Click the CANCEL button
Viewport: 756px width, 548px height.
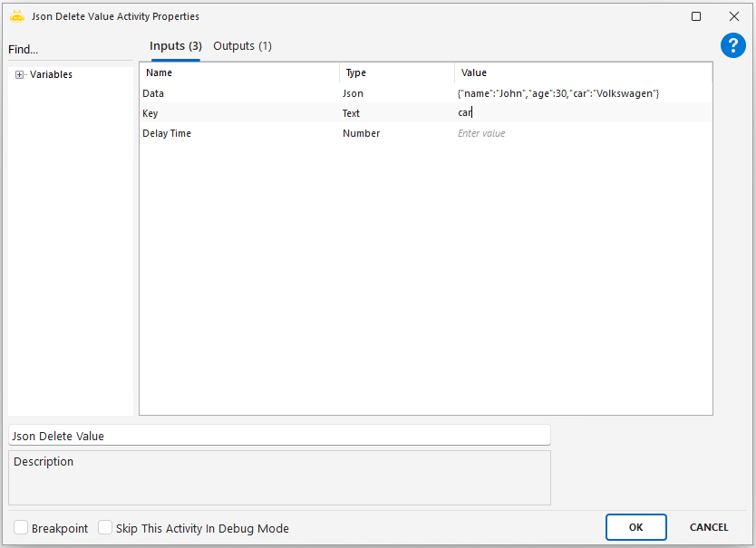(708, 527)
